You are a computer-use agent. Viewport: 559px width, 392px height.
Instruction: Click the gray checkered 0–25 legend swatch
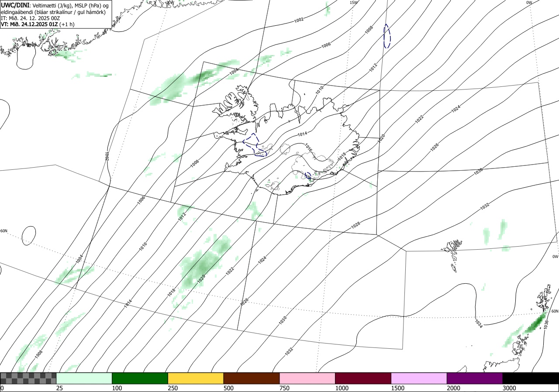click(x=28, y=378)
